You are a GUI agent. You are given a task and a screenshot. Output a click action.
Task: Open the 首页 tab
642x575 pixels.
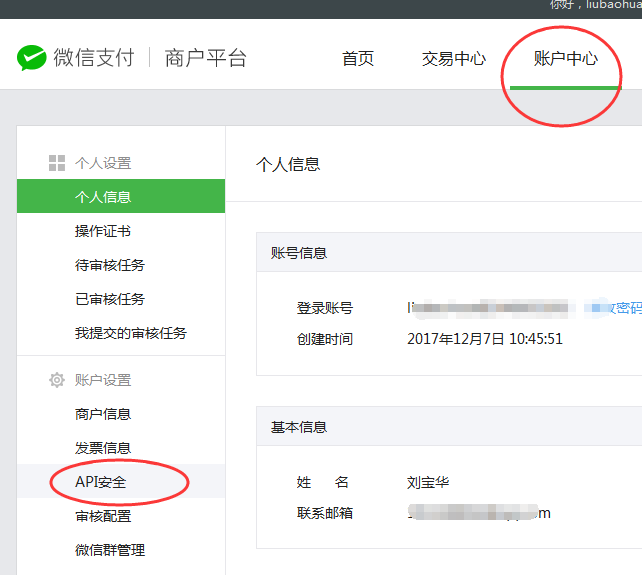tap(358, 58)
